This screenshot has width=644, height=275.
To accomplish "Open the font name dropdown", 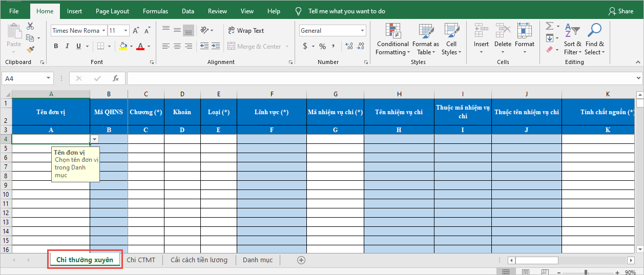I will (x=103, y=31).
